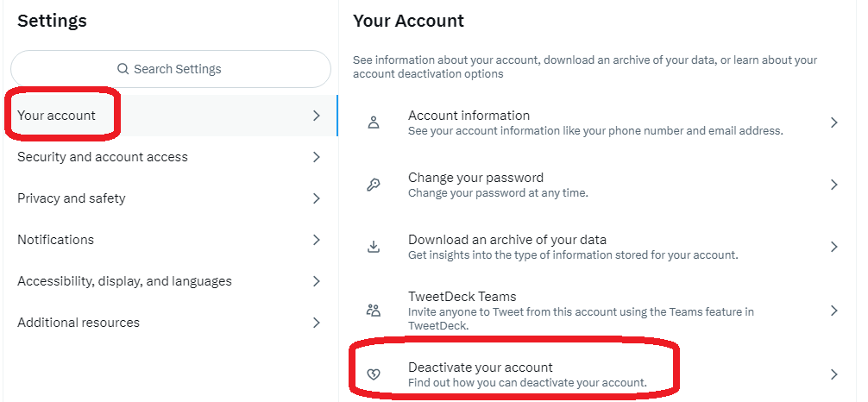The width and height of the screenshot is (868, 402).
Task: Click the TweetDeck Teams people icon
Action: click(x=374, y=310)
